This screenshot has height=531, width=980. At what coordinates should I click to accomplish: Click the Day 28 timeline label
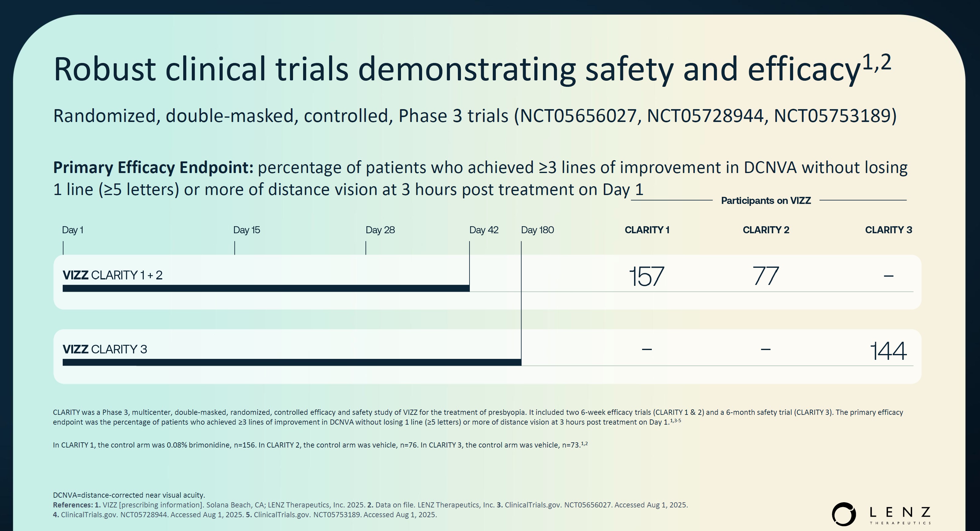[x=380, y=230]
